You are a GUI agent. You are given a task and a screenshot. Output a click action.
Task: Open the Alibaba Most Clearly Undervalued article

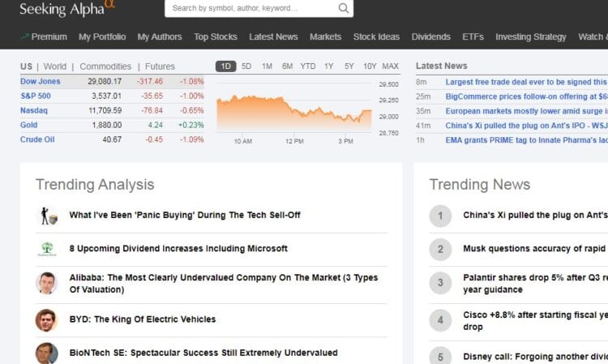click(224, 284)
